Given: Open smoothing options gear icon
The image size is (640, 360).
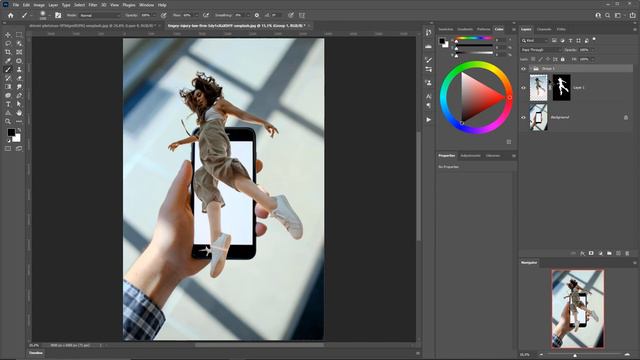Looking at the screenshot, I should click(257, 15).
